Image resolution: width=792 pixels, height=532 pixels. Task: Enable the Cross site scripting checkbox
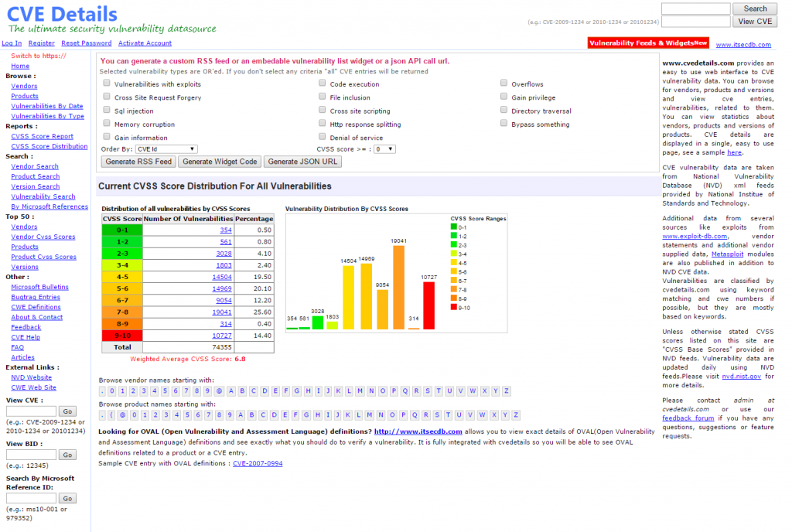pos(323,111)
